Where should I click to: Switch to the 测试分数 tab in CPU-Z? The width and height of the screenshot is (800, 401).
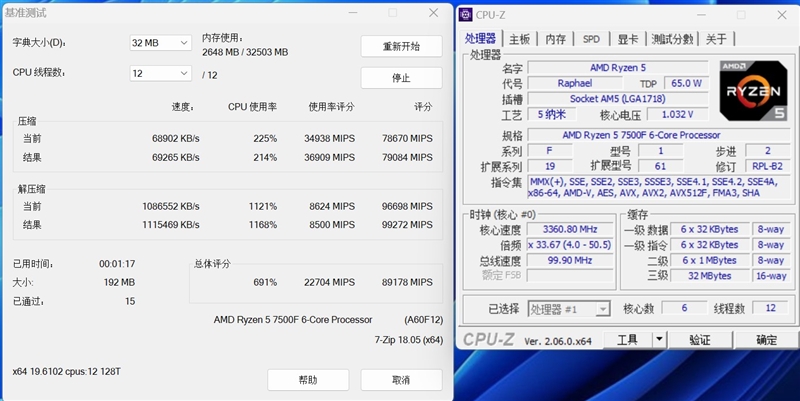[672, 39]
